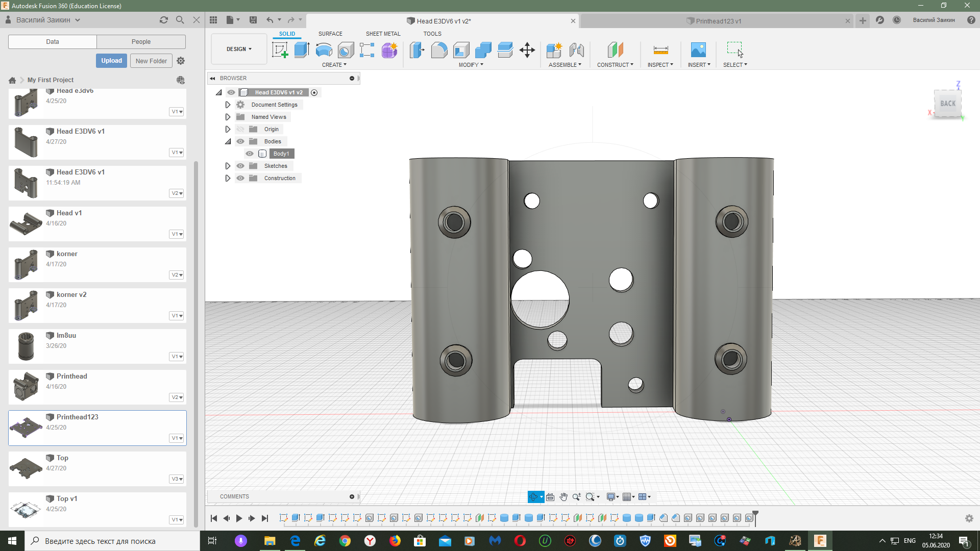Expand the Sketches folder in browser
This screenshot has height=551, width=980.
coord(228,165)
